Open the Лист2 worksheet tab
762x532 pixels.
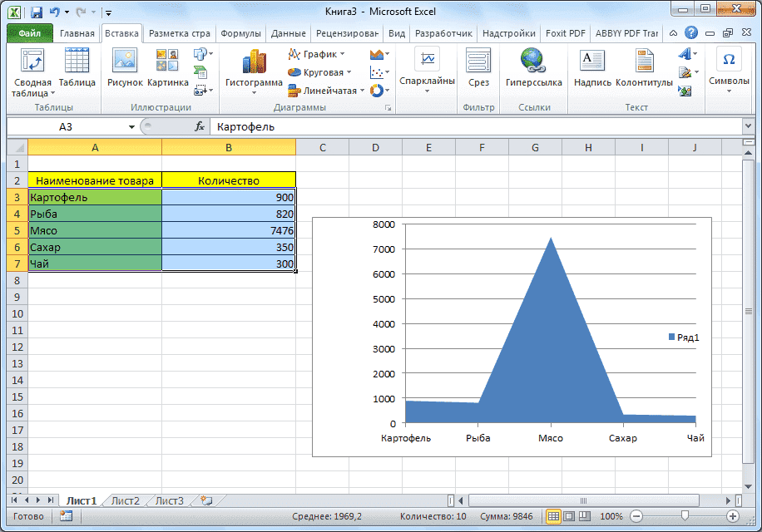pyautogui.click(x=123, y=500)
